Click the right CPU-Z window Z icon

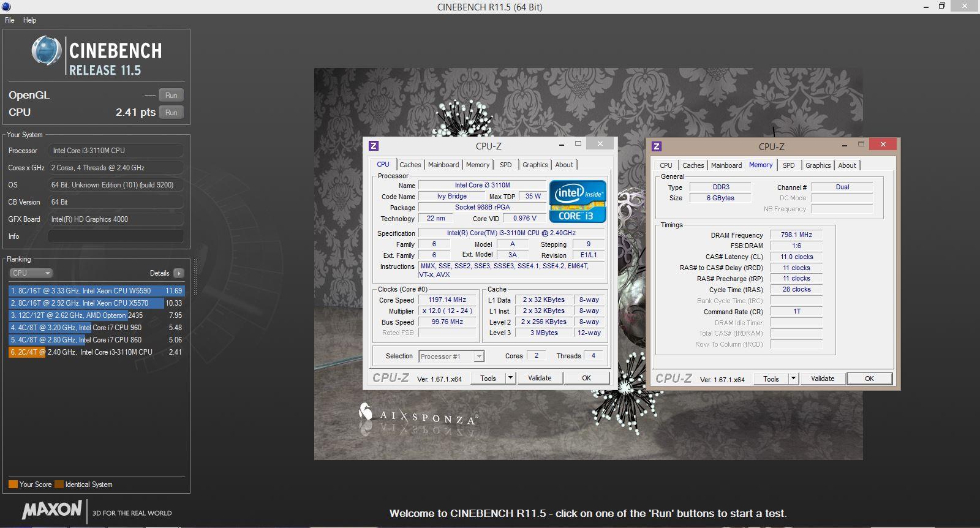[x=657, y=146]
